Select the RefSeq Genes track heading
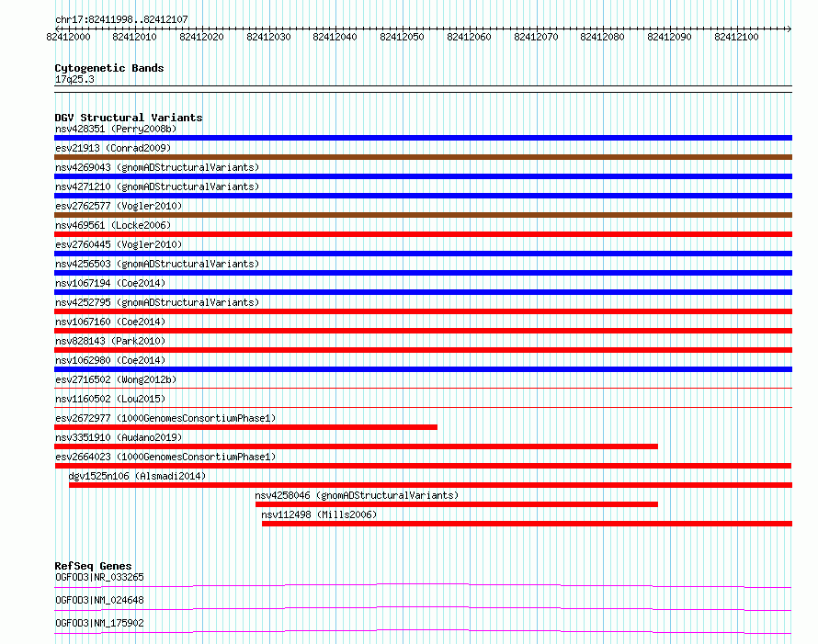 click(93, 566)
